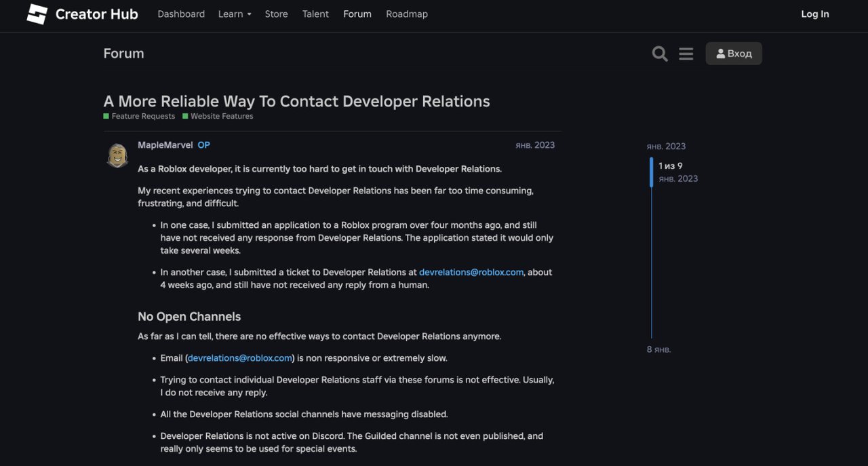Click MapleMarvel's avatar image
The width and height of the screenshot is (868, 466).
[x=118, y=155]
